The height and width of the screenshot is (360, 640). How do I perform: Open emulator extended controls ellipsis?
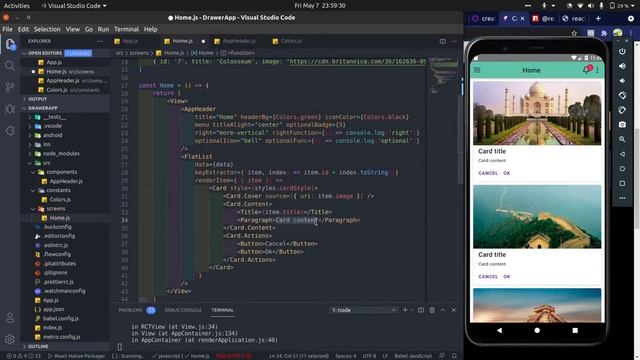point(622,198)
